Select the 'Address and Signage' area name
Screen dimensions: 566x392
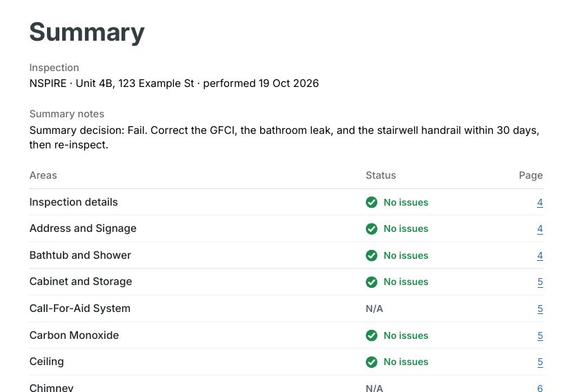[x=83, y=228]
